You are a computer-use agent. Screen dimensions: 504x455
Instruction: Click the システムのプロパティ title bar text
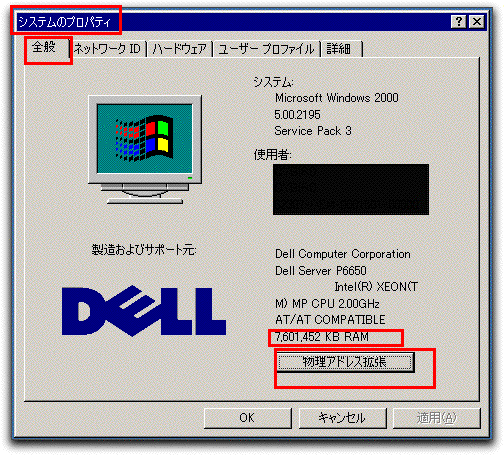(64, 22)
